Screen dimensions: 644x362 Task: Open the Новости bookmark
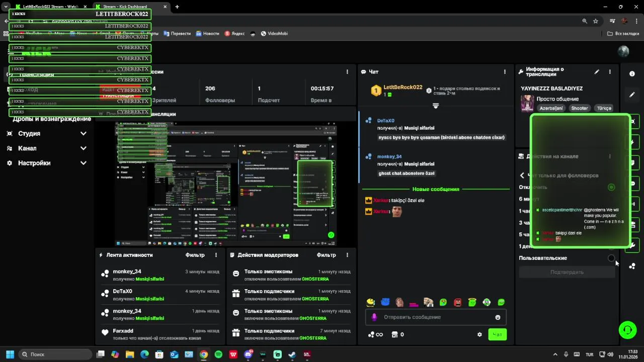click(x=208, y=34)
